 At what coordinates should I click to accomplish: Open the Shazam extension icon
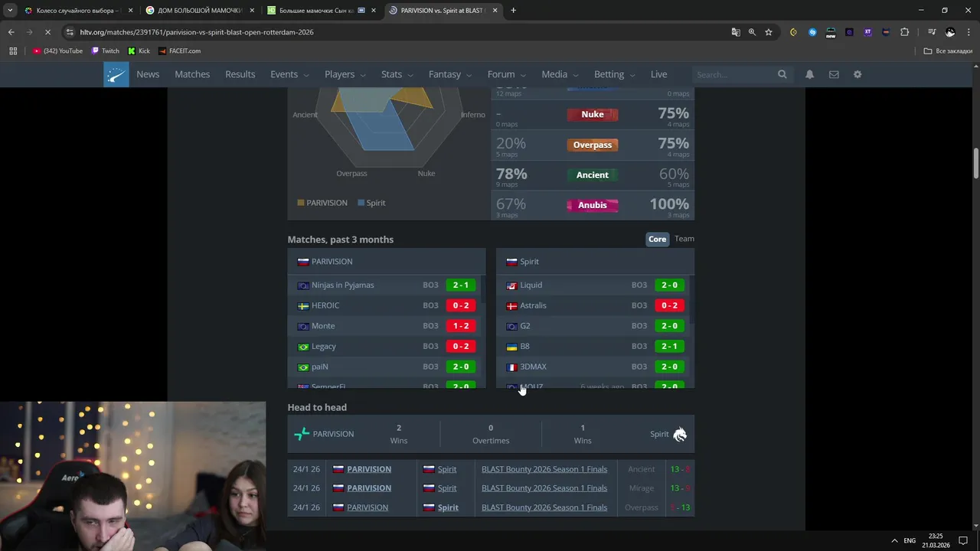[x=812, y=32]
